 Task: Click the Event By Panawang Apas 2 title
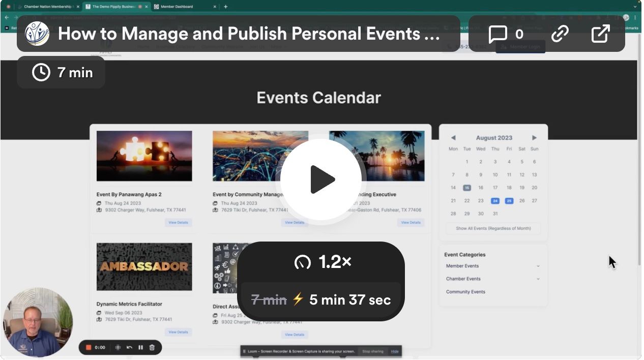[129, 194]
